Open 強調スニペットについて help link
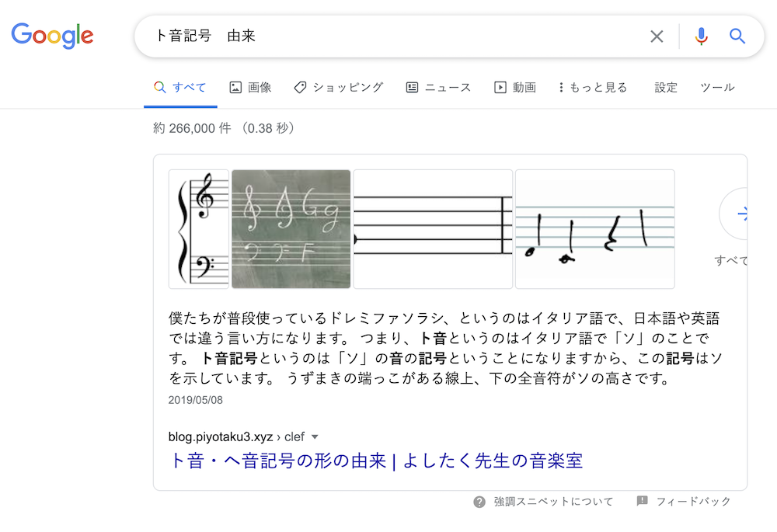 point(553,502)
